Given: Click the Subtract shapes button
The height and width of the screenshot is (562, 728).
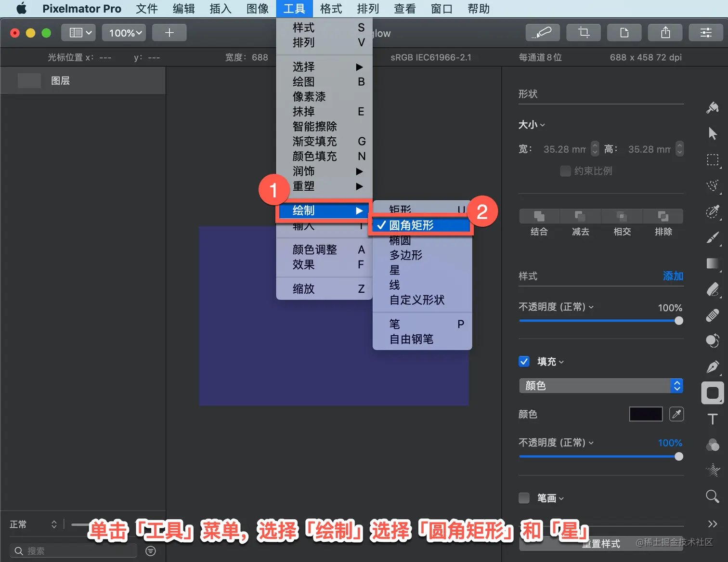Looking at the screenshot, I should (581, 216).
